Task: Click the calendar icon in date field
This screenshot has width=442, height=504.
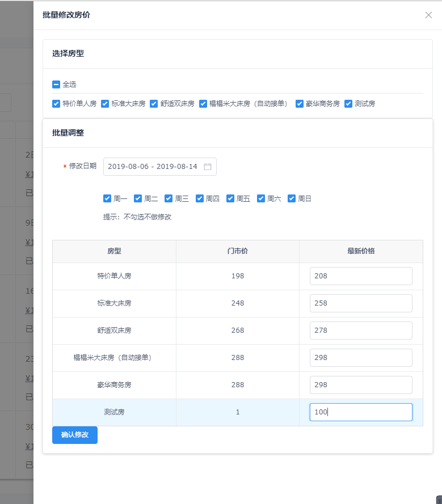Action: pyautogui.click(x=208, y=167)
